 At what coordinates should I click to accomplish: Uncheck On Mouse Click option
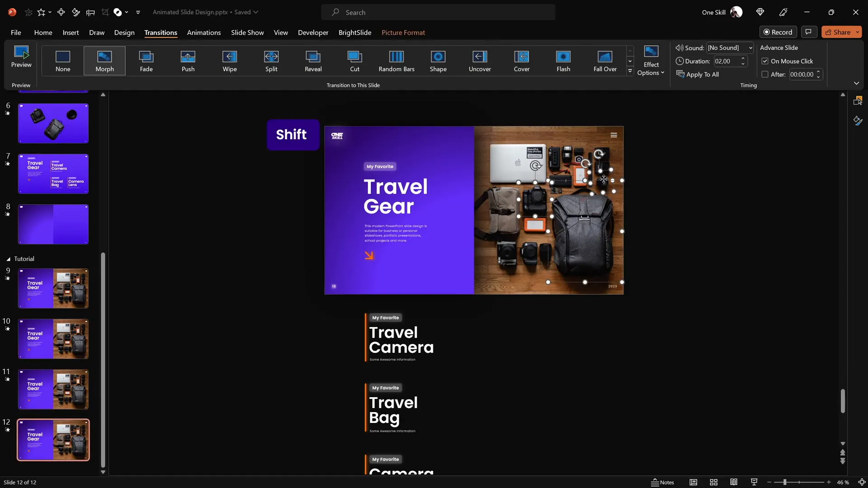[x=765, y=61]
